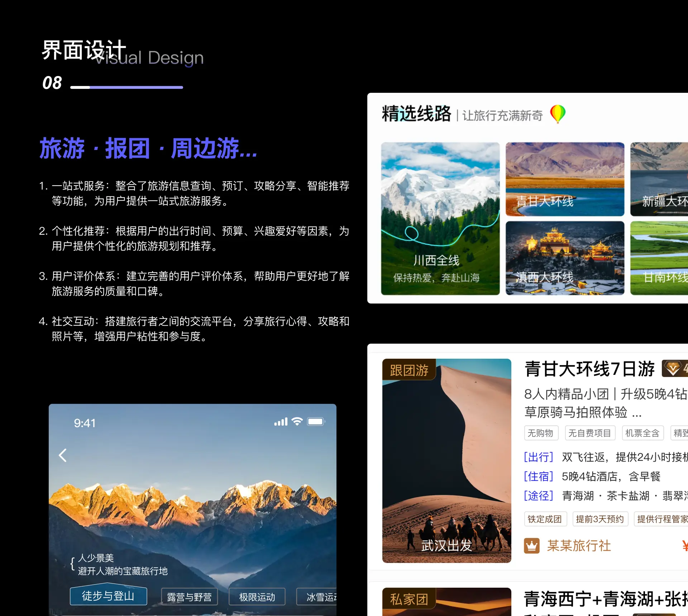The height and width of the screenshot is (616, 688).
Task: Tap the back chevron in phone mockup
Action: pyautogui.click(x=63, y=455)
